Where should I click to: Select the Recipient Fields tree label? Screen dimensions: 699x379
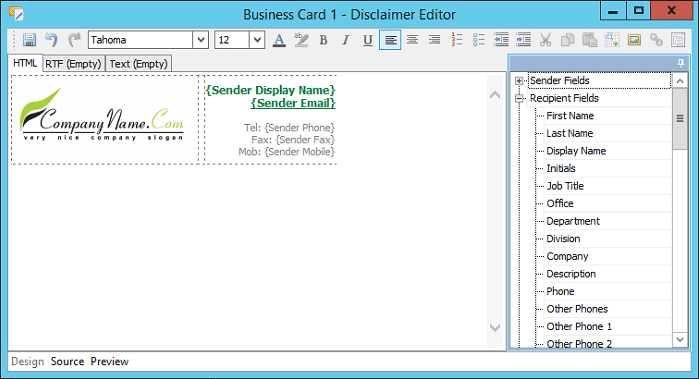click(564, 99)
